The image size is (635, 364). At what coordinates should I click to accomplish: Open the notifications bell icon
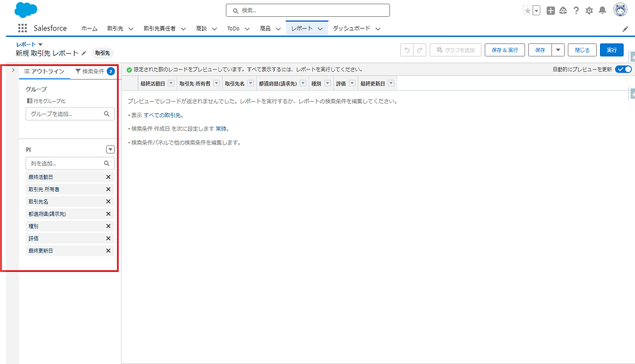click(603, 10)
